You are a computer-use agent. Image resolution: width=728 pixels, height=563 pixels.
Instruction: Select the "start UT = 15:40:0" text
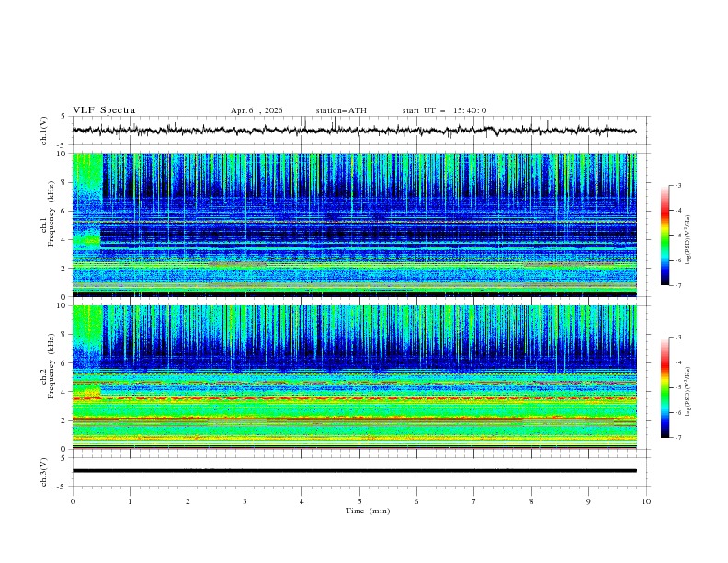[x=444, y=110]
